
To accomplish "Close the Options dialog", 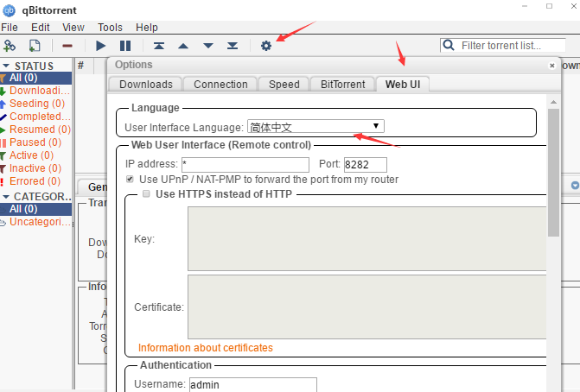I will click(552, 65).
